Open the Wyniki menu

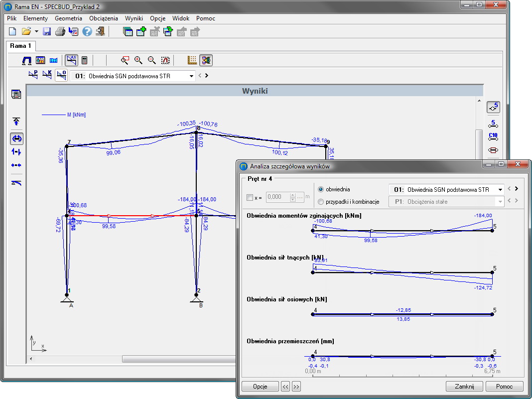134,18
